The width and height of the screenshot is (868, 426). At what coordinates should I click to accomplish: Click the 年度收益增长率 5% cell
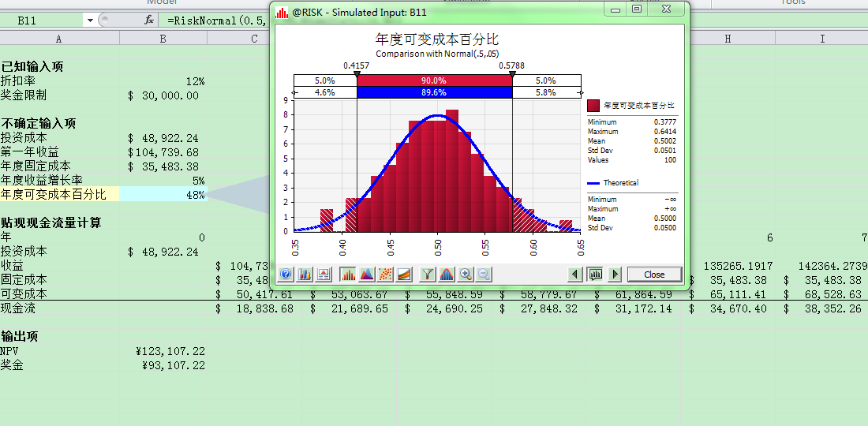pos(163,181)
